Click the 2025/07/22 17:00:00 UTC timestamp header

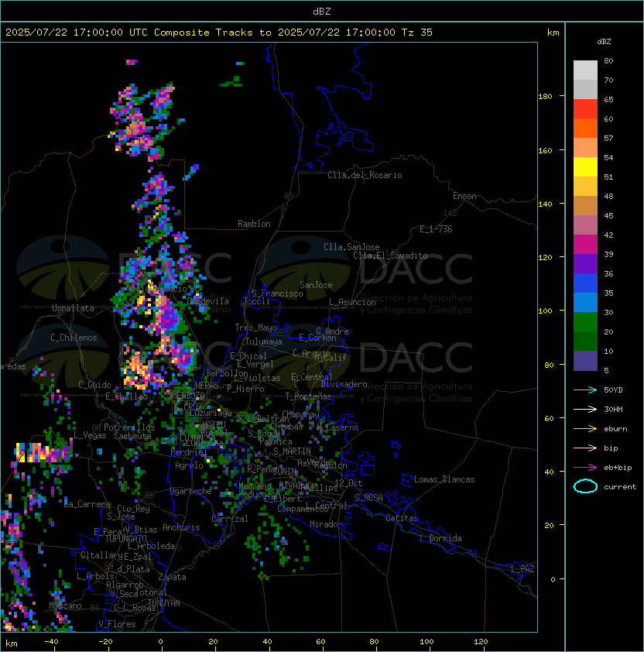pyautogui.click(x=76, y=33)
